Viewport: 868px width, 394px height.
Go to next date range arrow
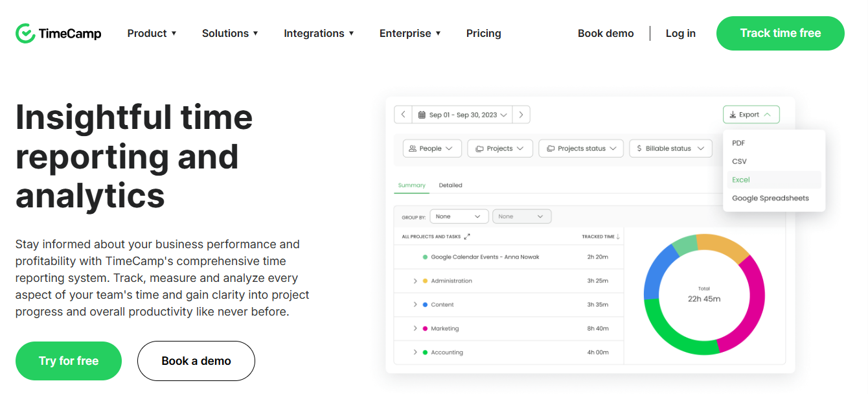(521, 115)
